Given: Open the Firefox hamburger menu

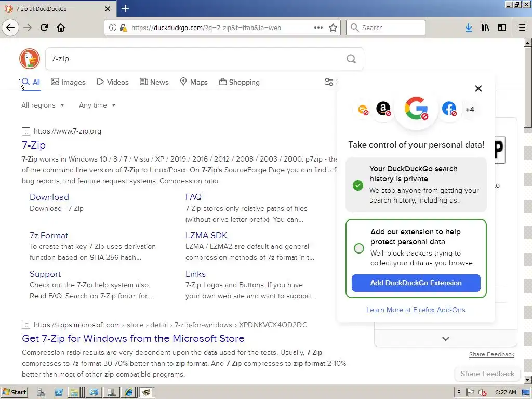Looking at the screenshot, I should tap(522, 28).
